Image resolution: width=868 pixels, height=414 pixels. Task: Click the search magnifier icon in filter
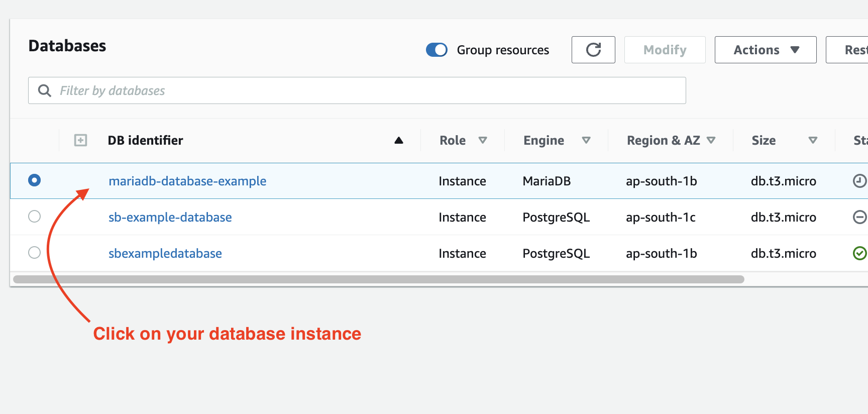pos(45,90)
